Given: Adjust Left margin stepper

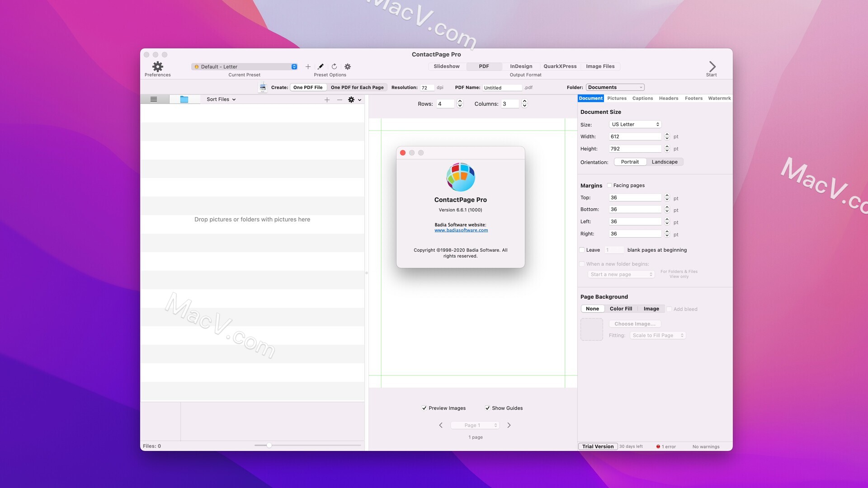Looking at the screenshot, I should pos(667,221).
